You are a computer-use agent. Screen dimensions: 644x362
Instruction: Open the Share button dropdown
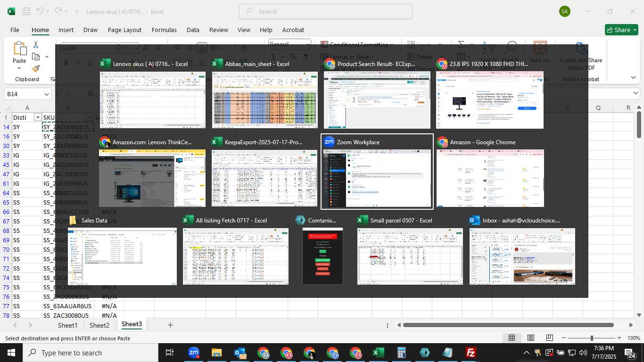[635, 30]
